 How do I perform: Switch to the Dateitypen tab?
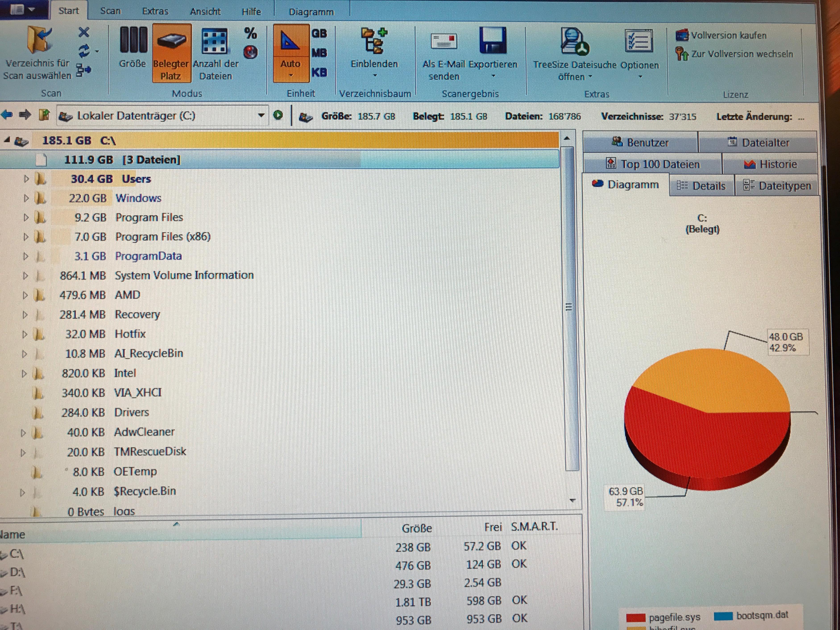(777, 186)
